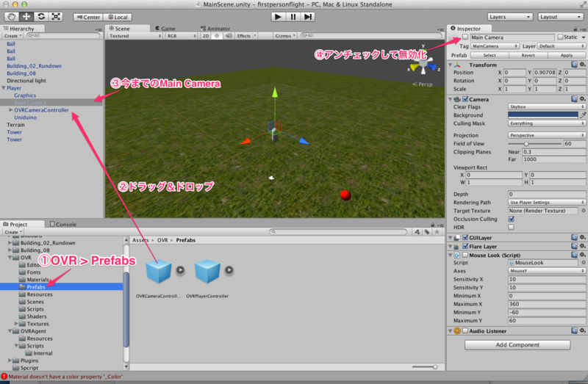Select the Hand tool in toolbar
588x384 pixels.
(x=10, y=16)
